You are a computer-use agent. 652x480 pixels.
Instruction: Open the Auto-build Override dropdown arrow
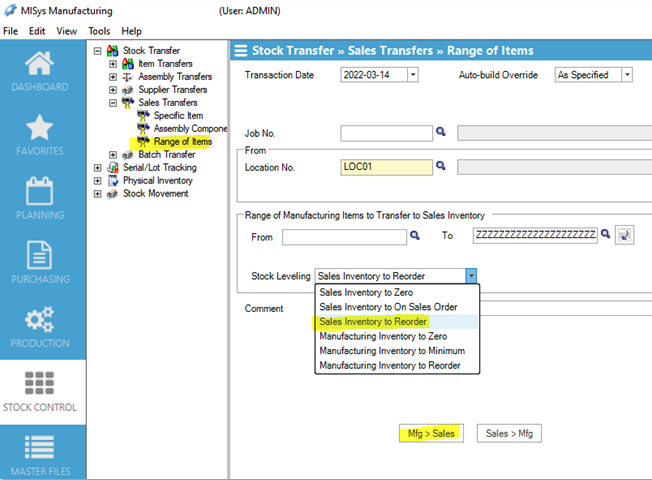tap(627, 75)
